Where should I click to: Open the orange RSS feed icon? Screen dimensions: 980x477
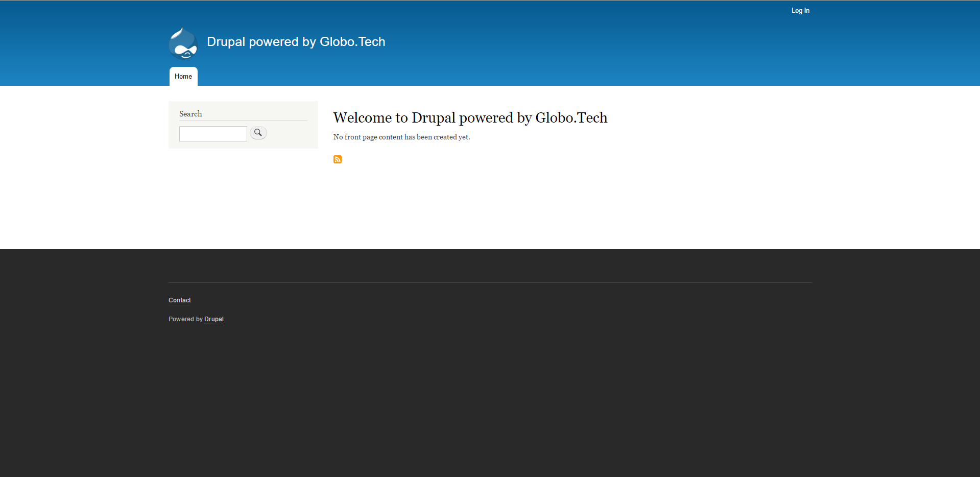(338, 159)
